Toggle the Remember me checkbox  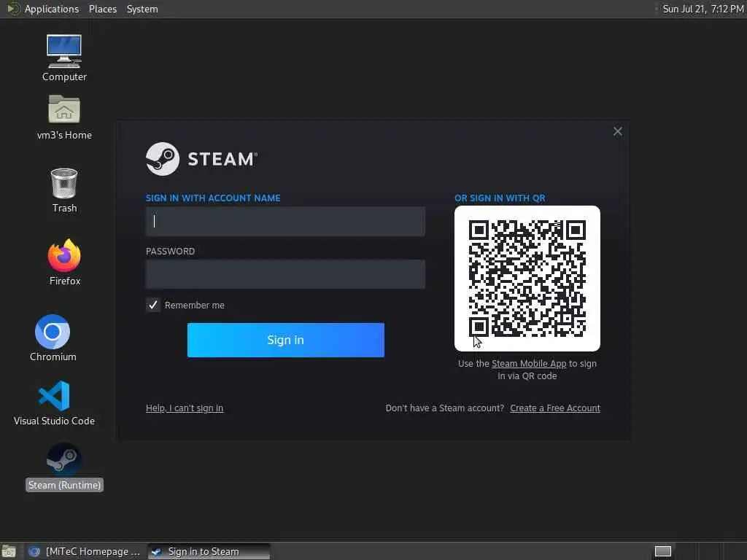pos(153,305)
